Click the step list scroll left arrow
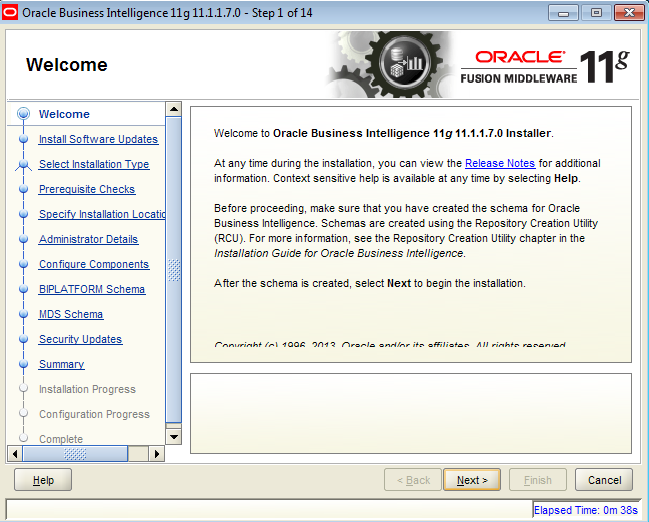Viewport: 649px width, 522px height. (x=15, y=454)
